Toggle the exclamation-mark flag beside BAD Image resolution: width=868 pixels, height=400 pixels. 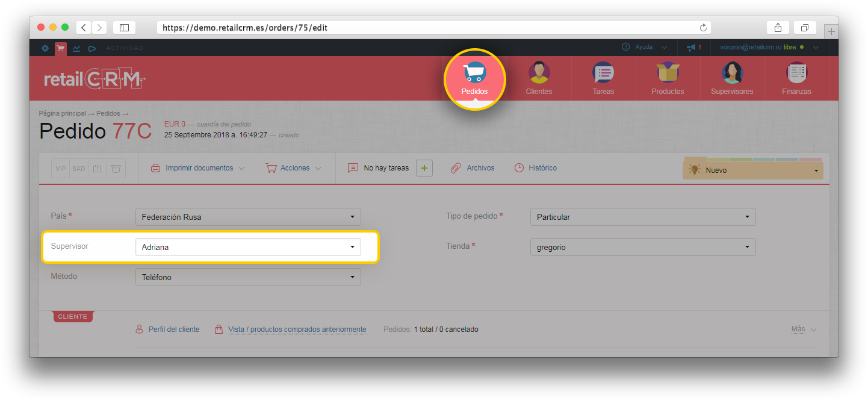tap(97, 169)
